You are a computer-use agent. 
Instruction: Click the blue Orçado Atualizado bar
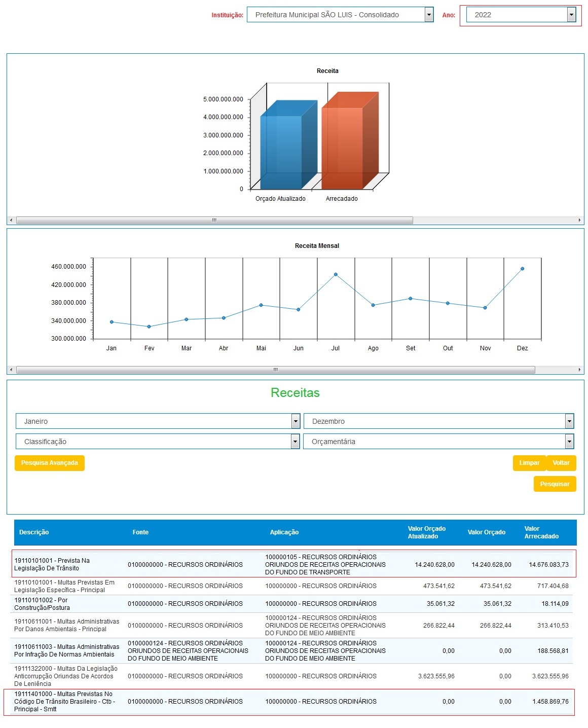pyautogui.click(x=281, y=152)
